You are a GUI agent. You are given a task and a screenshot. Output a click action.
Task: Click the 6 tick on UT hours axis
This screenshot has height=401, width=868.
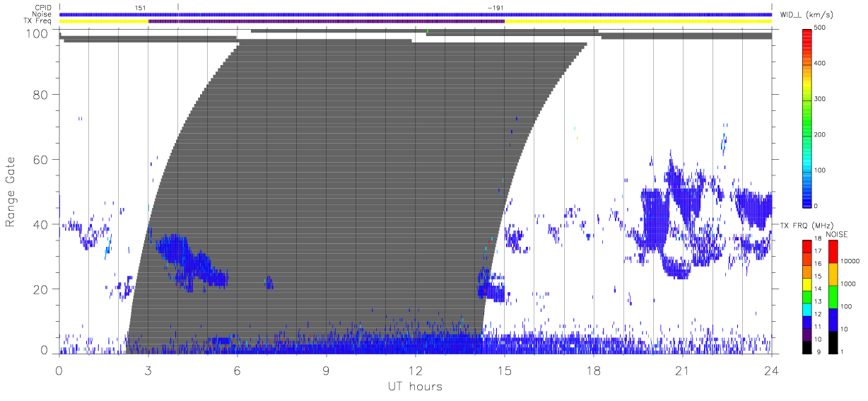point(237,370)
